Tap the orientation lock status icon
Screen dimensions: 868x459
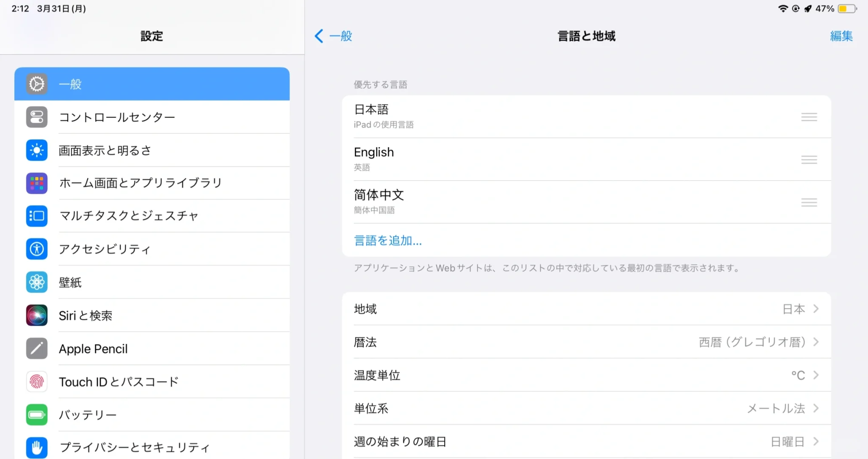(796, 8)
